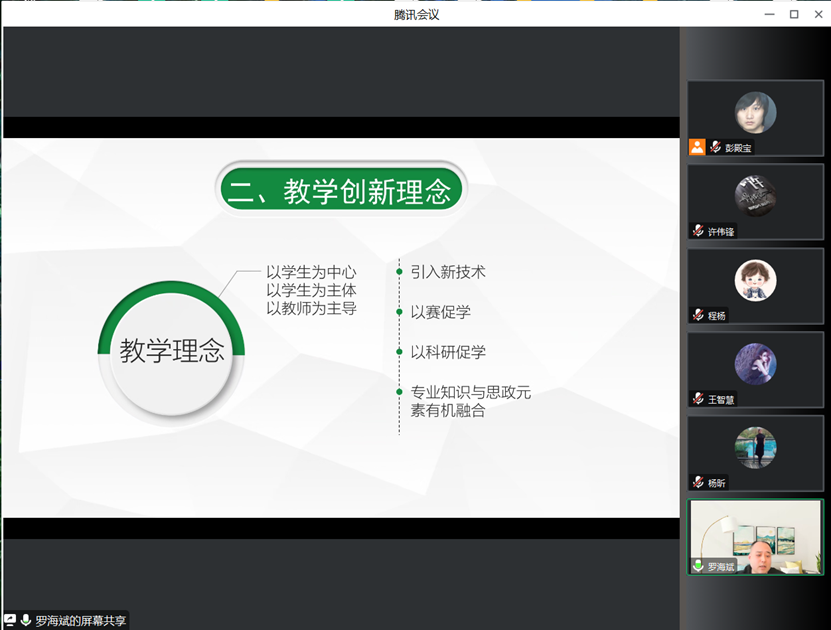Click the bullet 专业知识与思政元素有机融合

[x=471, y=401]
